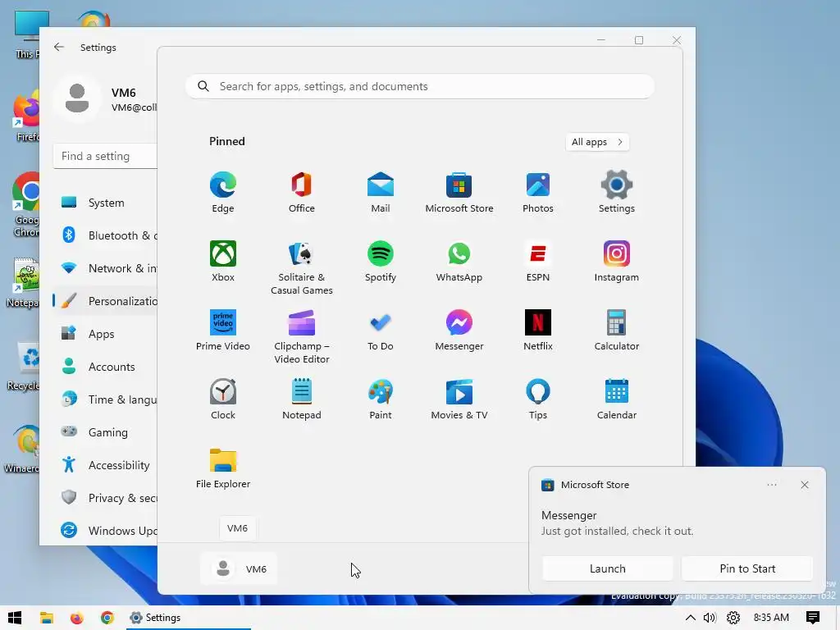Open the VM6 user account button
This screenshot has width=840, height=630.
point(239,568)
